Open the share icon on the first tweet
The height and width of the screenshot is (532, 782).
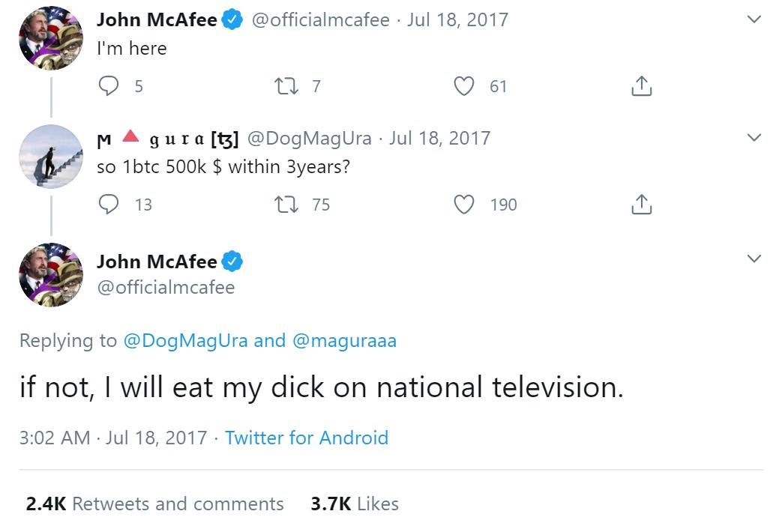tap(641, 85)
